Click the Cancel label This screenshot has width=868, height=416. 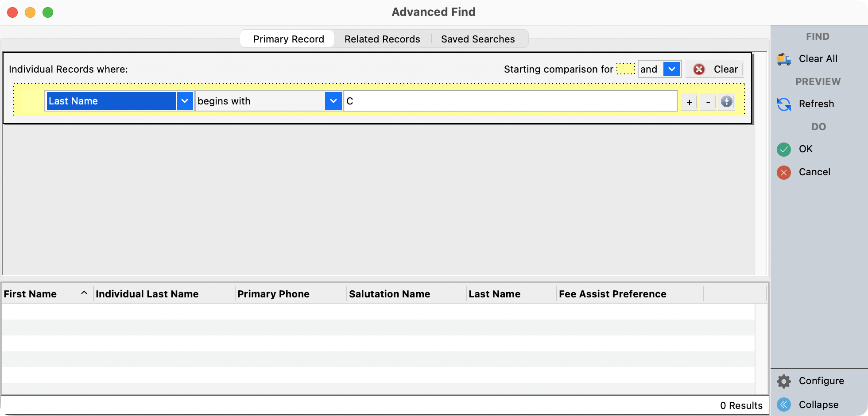(814, 172)
